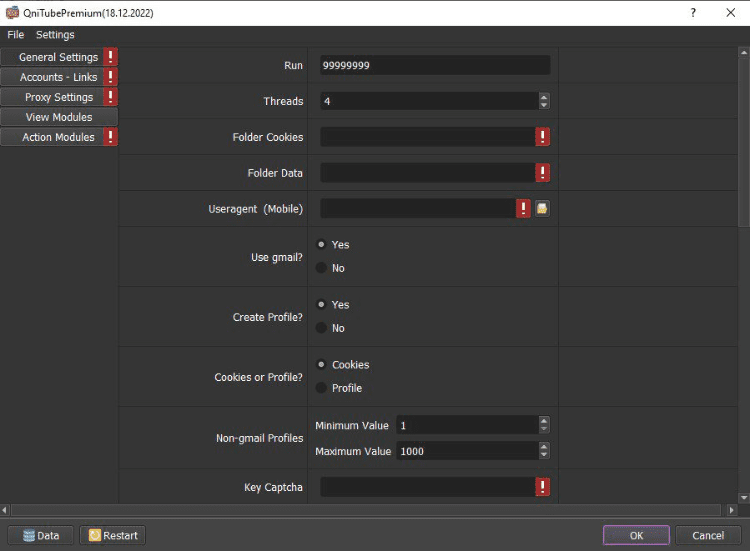
Task: Switch to the View Modules tab
Action: 59,117
